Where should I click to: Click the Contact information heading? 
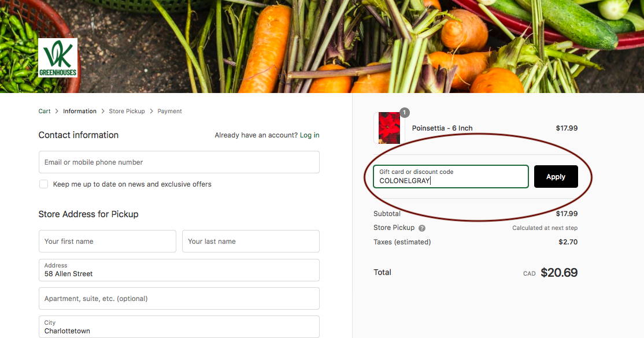click(79, 135)
